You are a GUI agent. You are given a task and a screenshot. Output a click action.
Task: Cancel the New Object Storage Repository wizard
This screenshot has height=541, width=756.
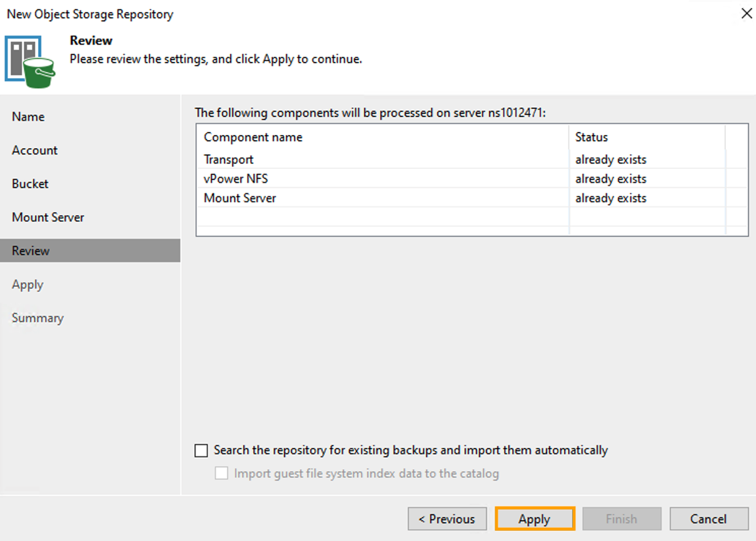[709, 518]
